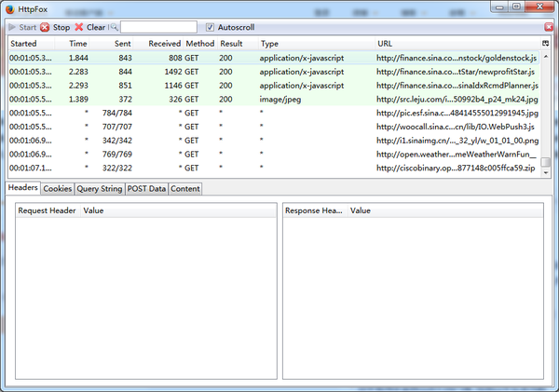The image size is (559, 392).
Task: Switch to the Cookies tab
Action: point(57,189)
